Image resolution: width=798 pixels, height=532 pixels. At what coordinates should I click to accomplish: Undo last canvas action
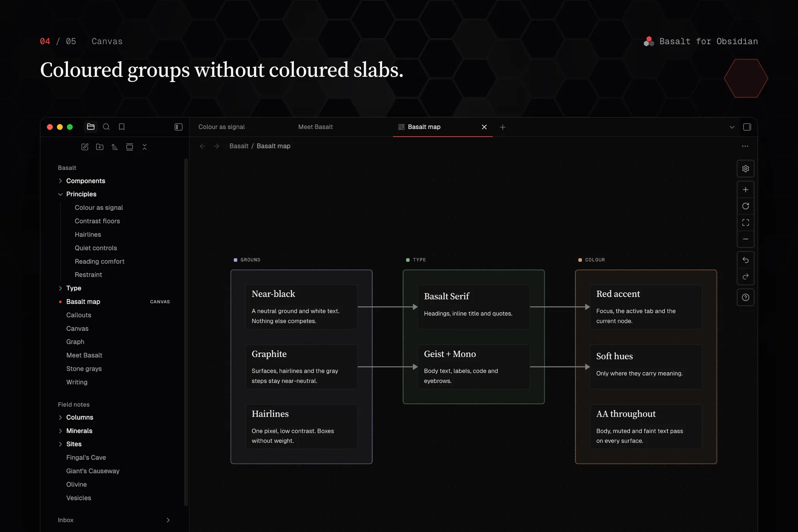(x=745, y=260)
